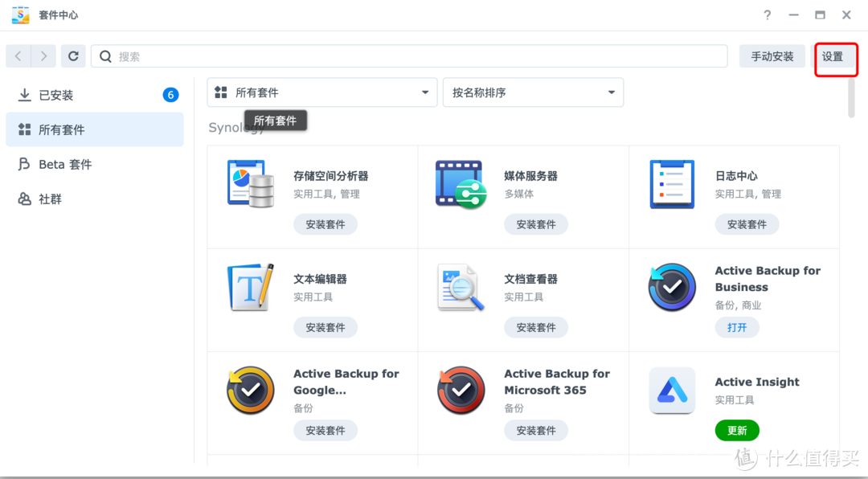The image size is (868, 479).
Task: Open the 日志中心 package icon
Action: tap(672, 184)
